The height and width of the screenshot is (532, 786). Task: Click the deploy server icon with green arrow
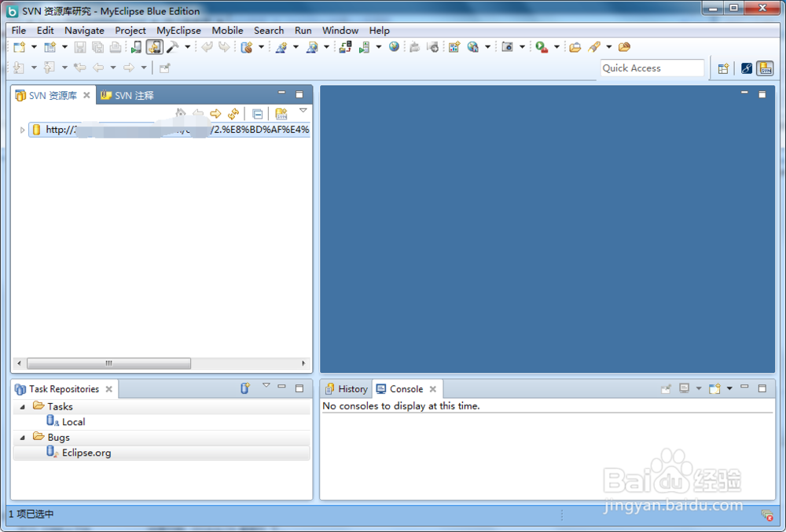tap(365, 47)
